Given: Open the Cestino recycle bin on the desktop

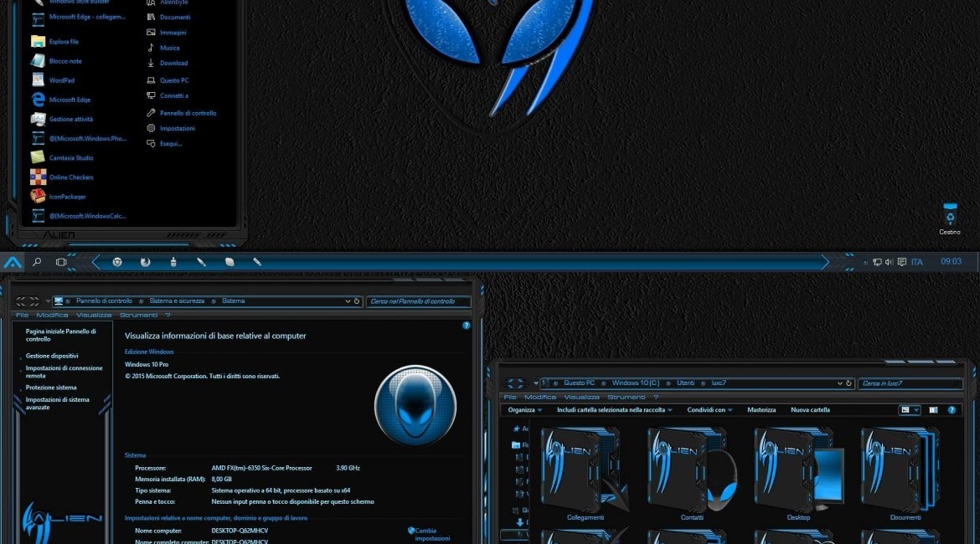Looking at the screenshot, I should point(949,219).
